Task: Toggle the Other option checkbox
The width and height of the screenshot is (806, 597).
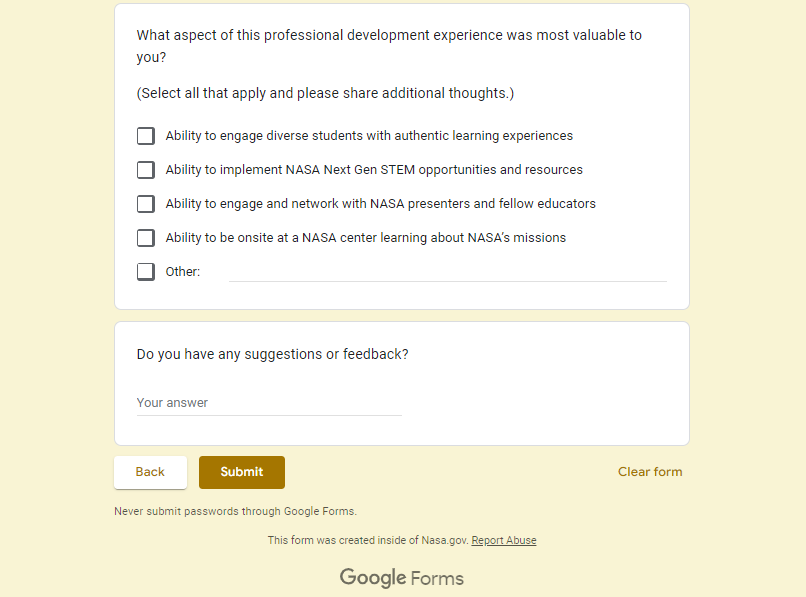Action: click(146, 272)
